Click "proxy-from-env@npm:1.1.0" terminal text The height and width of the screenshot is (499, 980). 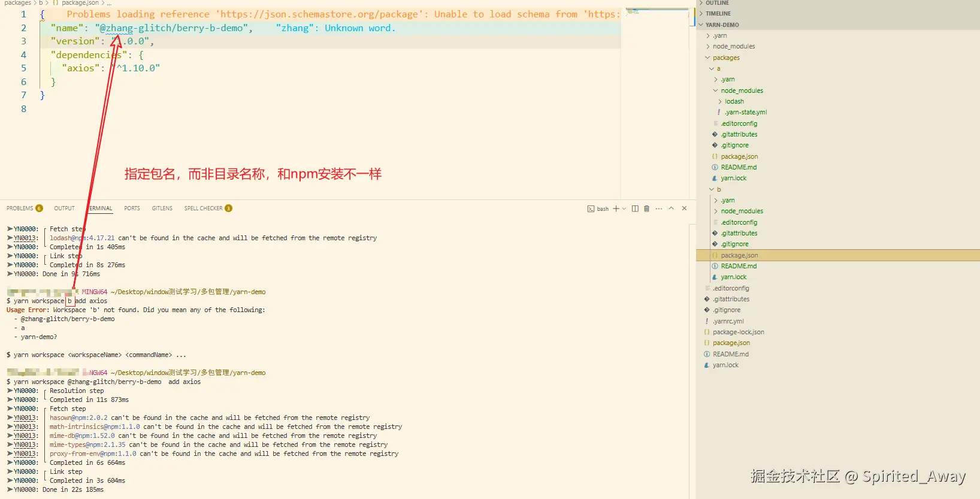click(93, 454)
